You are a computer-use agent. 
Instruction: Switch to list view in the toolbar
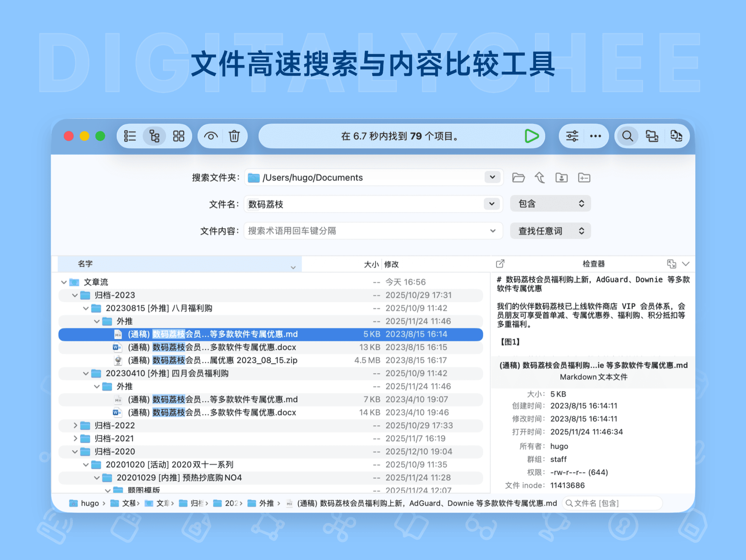coord(130,136)
